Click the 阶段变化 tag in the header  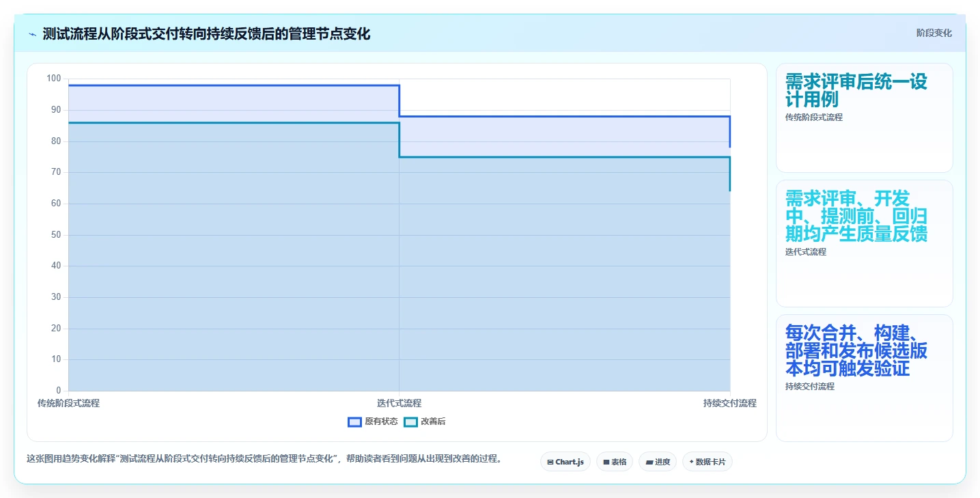tap(934, 33)
